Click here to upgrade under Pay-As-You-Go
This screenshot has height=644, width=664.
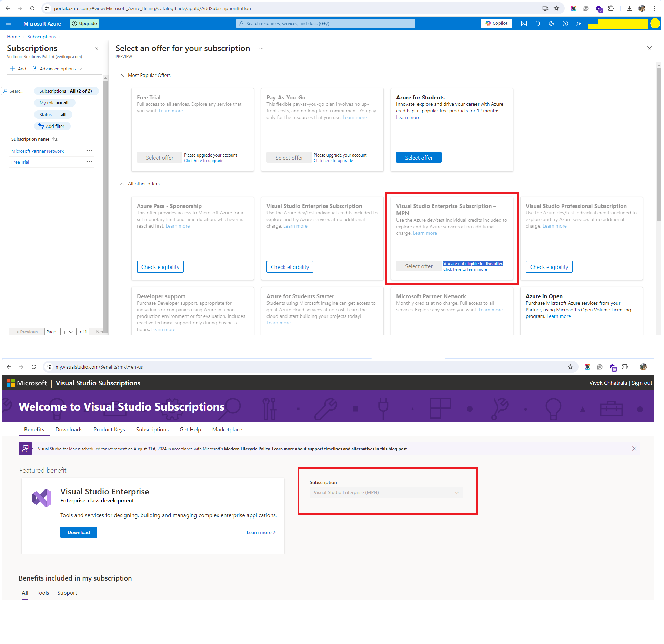pyautogui.click(x=333, y=161)
